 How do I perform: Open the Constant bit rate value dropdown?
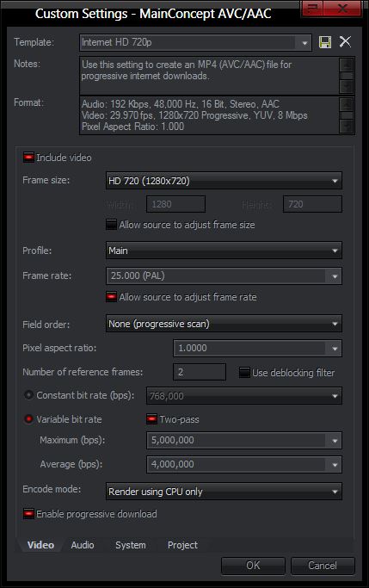point(244,396)
